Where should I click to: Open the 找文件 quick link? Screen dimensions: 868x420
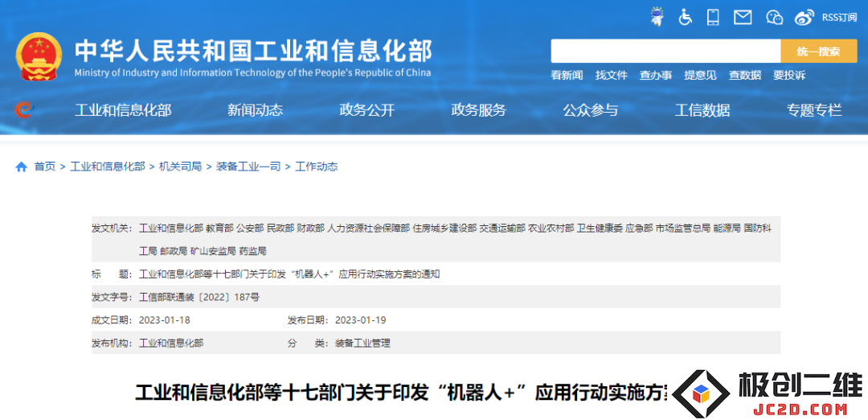click(x=612, y=76)
